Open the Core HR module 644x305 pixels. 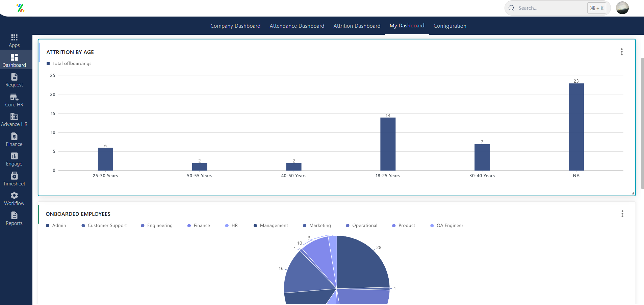pos(14,100)
